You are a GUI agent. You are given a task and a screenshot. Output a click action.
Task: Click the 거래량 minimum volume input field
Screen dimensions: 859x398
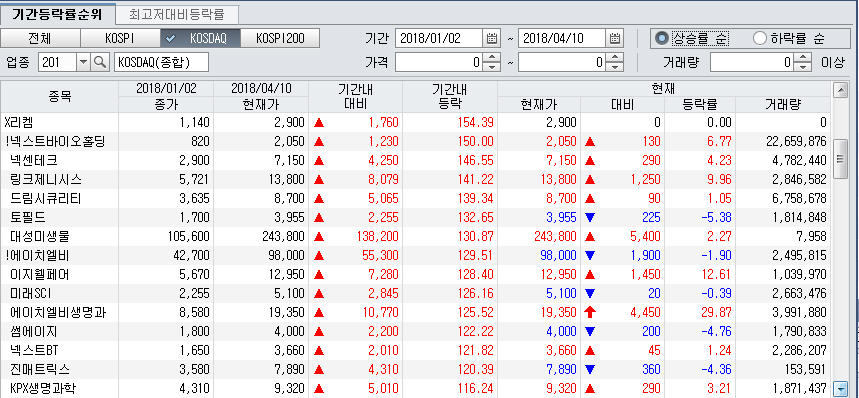pos(753,62)
